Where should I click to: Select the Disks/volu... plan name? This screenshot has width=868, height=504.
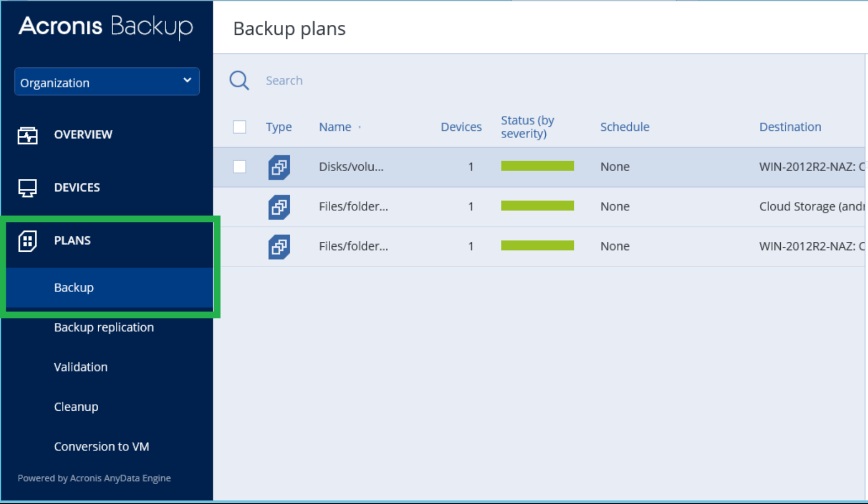tap(351, 167)
